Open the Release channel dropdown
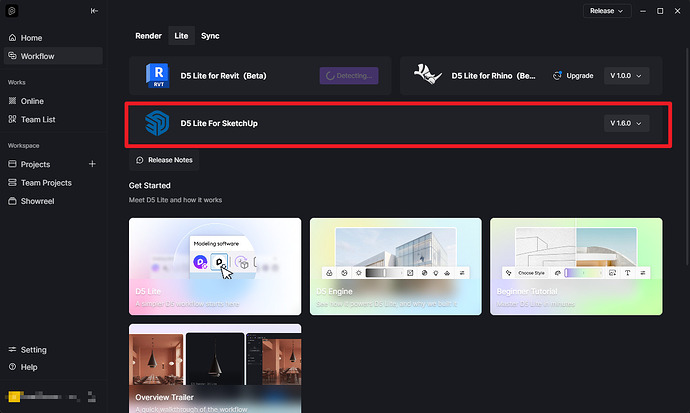690x413 pixels. pyautogui.click(x=607, y=11)
